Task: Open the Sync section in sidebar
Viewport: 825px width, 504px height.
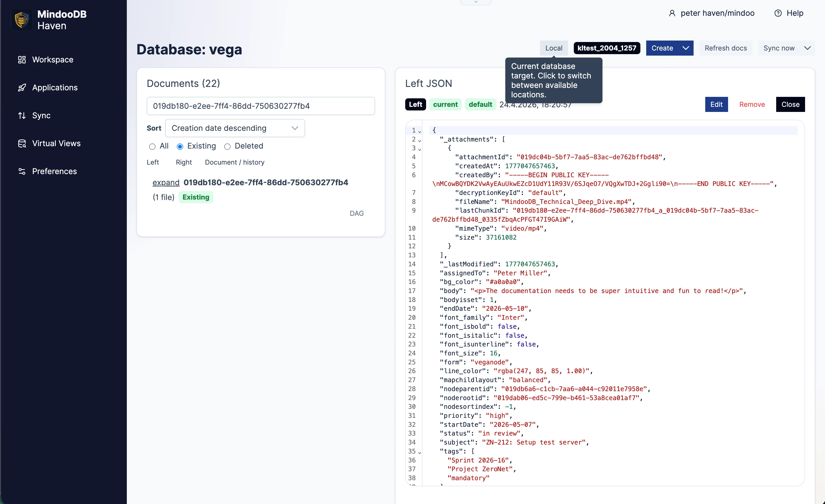Action: (x=42, y=116)
